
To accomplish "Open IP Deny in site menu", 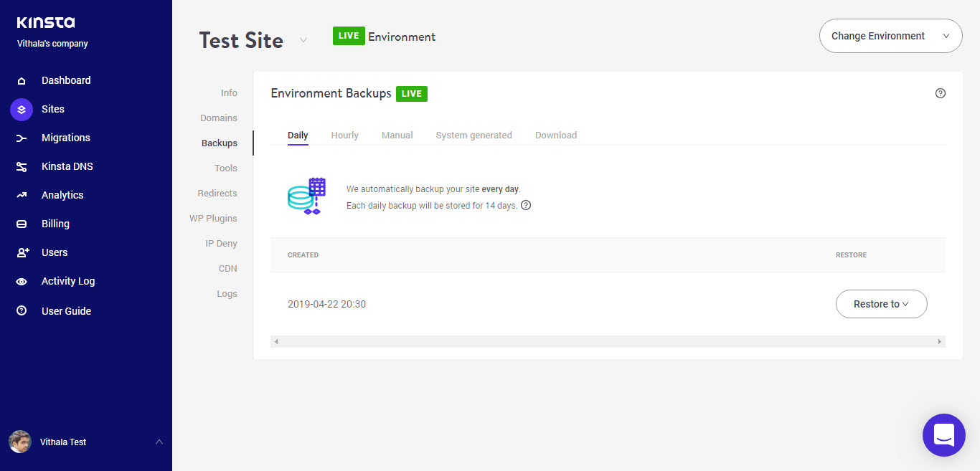I will [221, 244].
